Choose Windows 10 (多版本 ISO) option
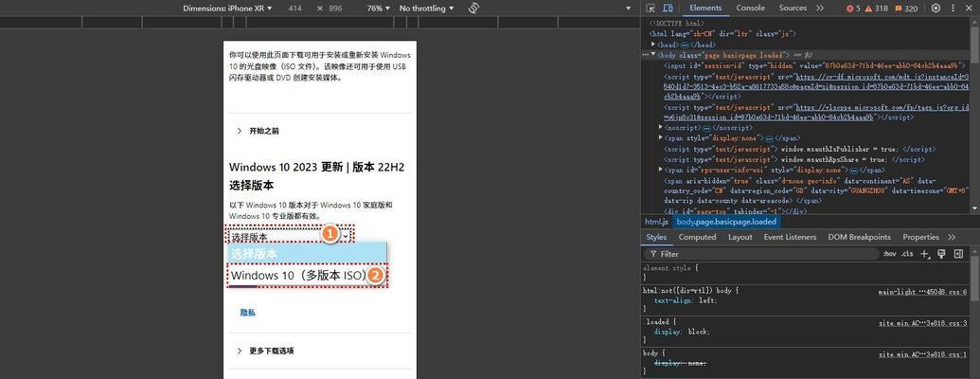 tap(307, 275)
